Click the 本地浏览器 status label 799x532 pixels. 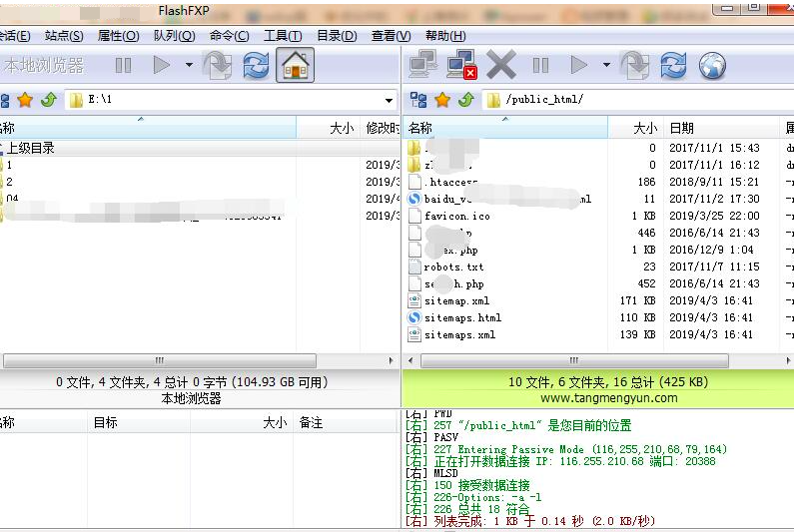(191, 398)
